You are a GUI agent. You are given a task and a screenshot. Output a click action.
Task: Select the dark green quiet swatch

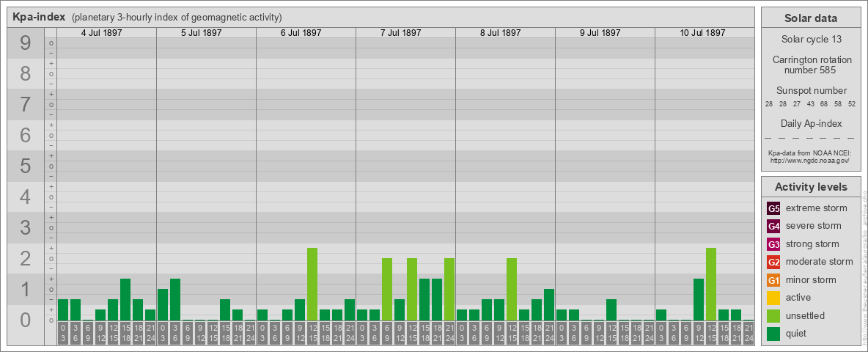(x=773, y=334)
